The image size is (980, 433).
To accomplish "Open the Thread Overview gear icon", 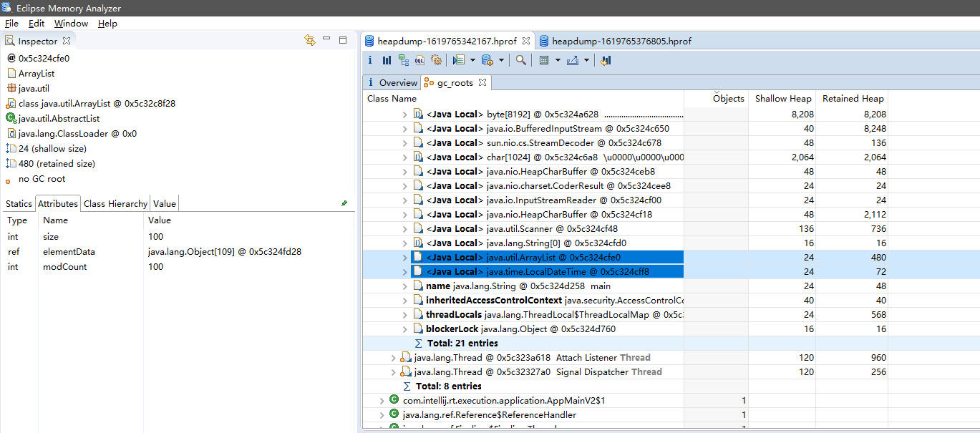I will click(x=436, y=61).
